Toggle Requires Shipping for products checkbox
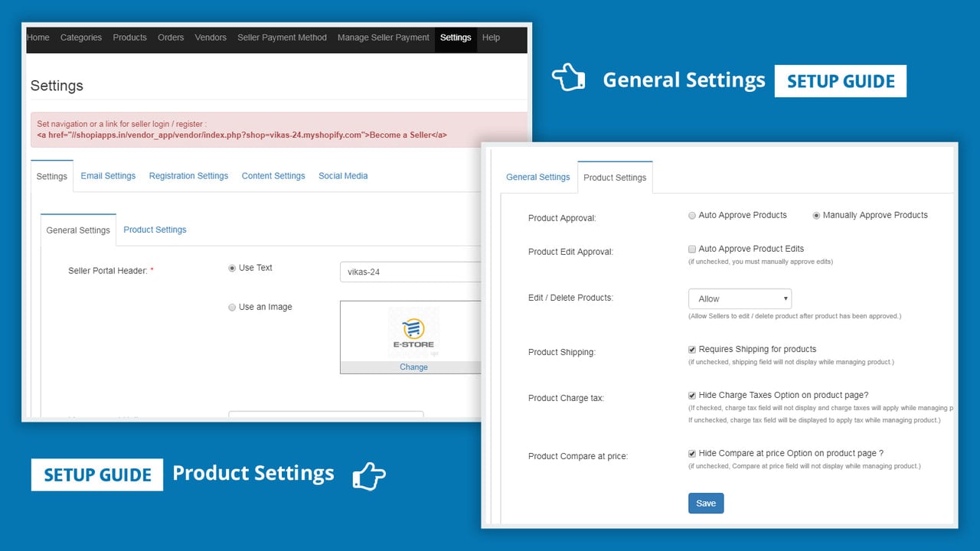The height and width of the screenshot is (551, 980). click(692, 349)
